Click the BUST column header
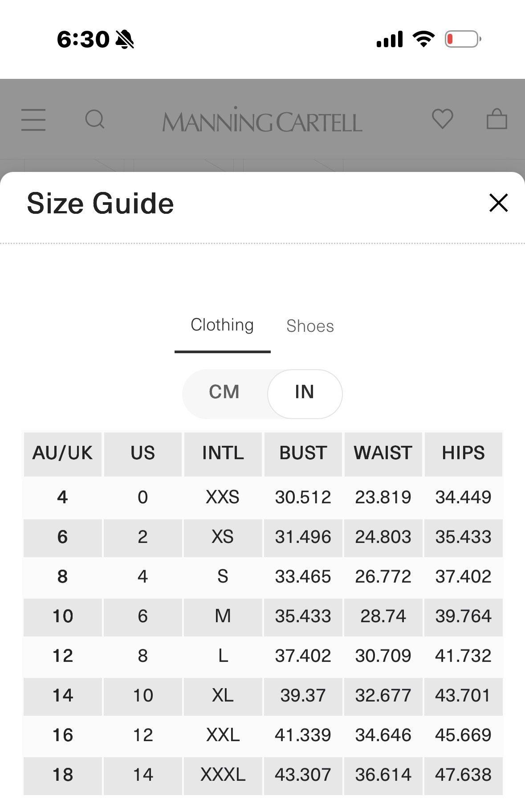 coord(303,453)
